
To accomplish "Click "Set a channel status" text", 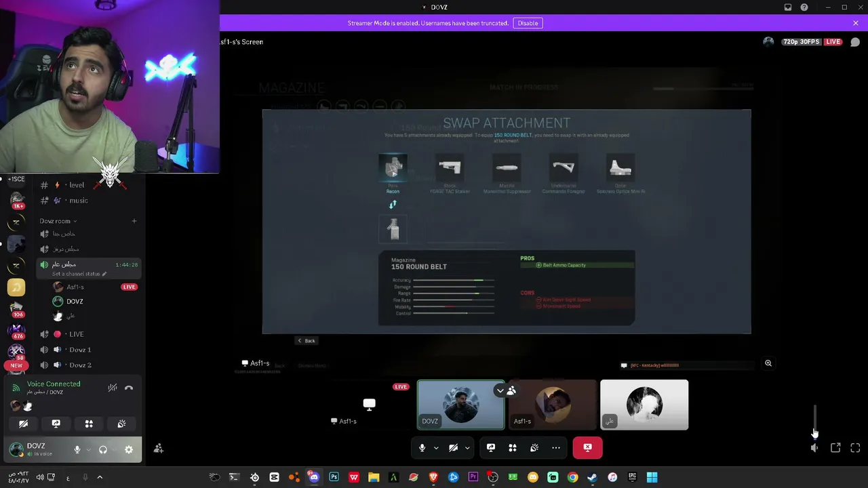I will coord(76,274).
